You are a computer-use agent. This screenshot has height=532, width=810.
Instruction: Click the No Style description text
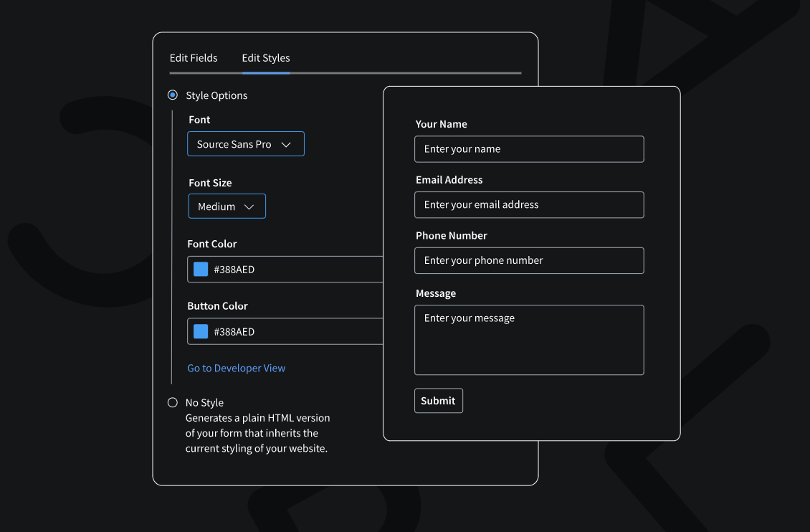257,433
